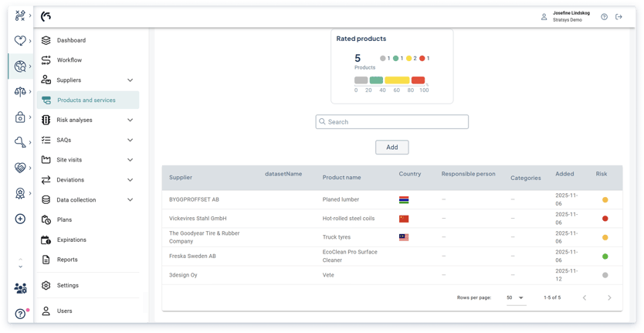Click the handshake heart icon in left rail
This screenshot has height=333, width=644.
[x=20, y=168]
